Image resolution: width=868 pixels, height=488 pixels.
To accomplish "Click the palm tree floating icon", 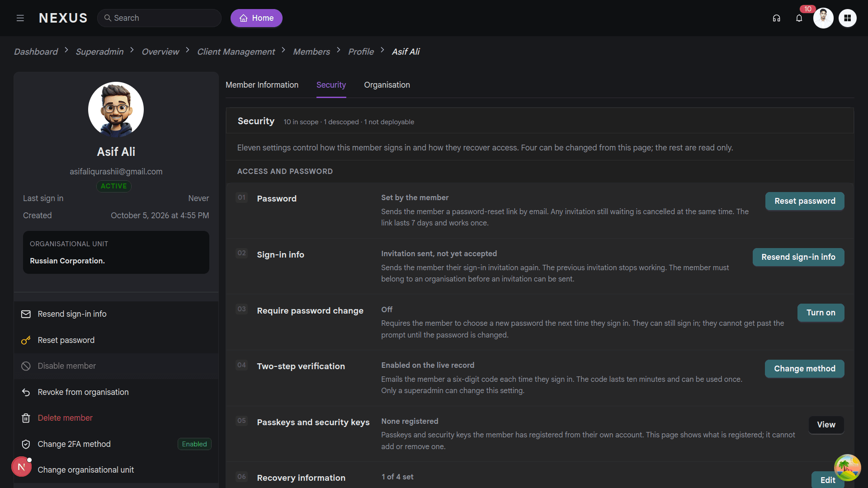I will click(847, 467).
